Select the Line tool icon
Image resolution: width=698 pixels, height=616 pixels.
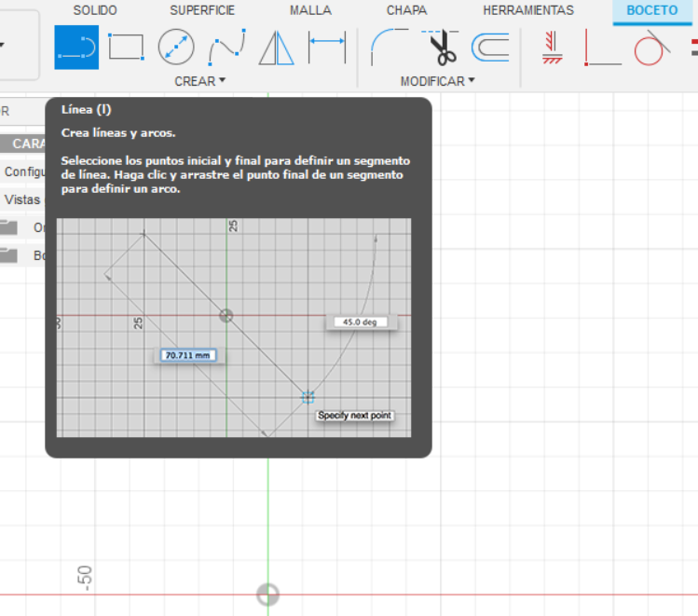76,48
